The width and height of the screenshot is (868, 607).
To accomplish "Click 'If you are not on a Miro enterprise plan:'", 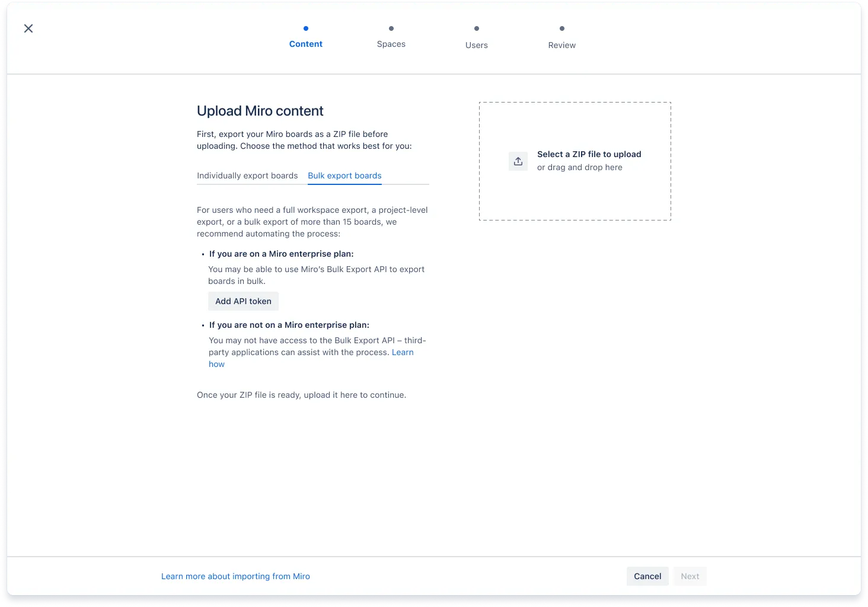I will [x=289, y=325].
